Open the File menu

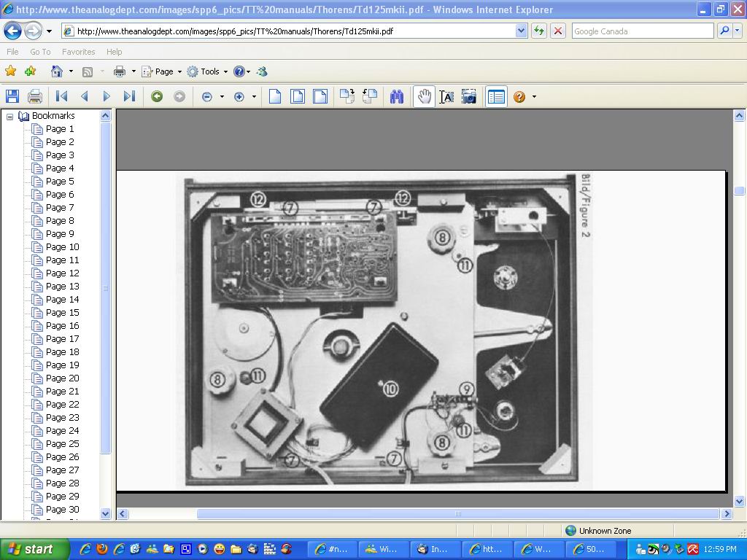coord(12,52)
